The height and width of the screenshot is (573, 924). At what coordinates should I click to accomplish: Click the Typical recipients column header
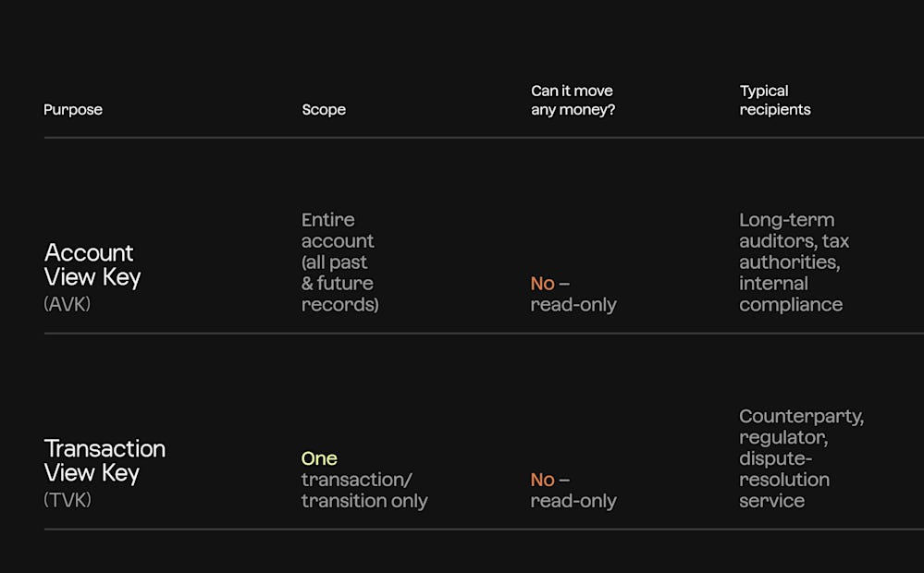775,100
